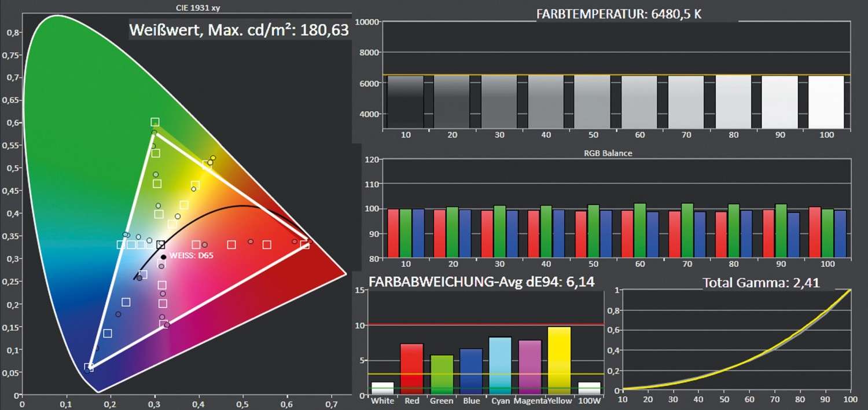Click the 30 grayscale bar in color temperature chart

click(x=499, y=102)
